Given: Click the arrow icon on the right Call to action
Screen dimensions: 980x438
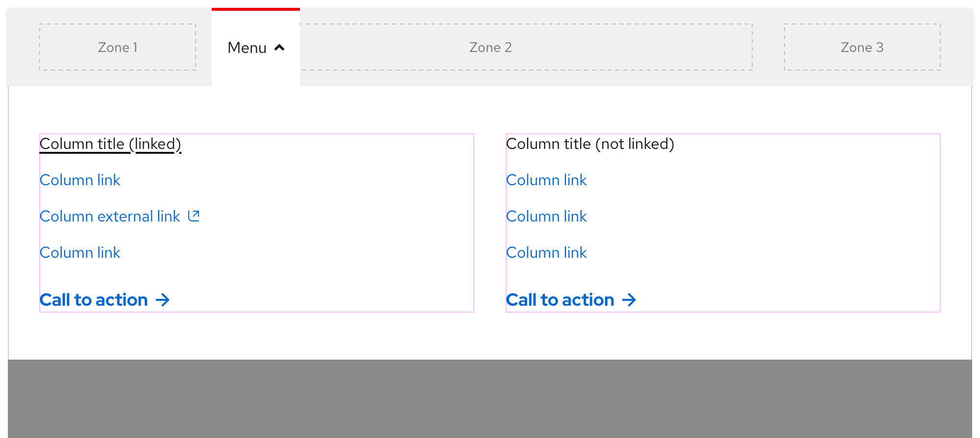Looking at the screenshot, I should [x=630, y=299].
